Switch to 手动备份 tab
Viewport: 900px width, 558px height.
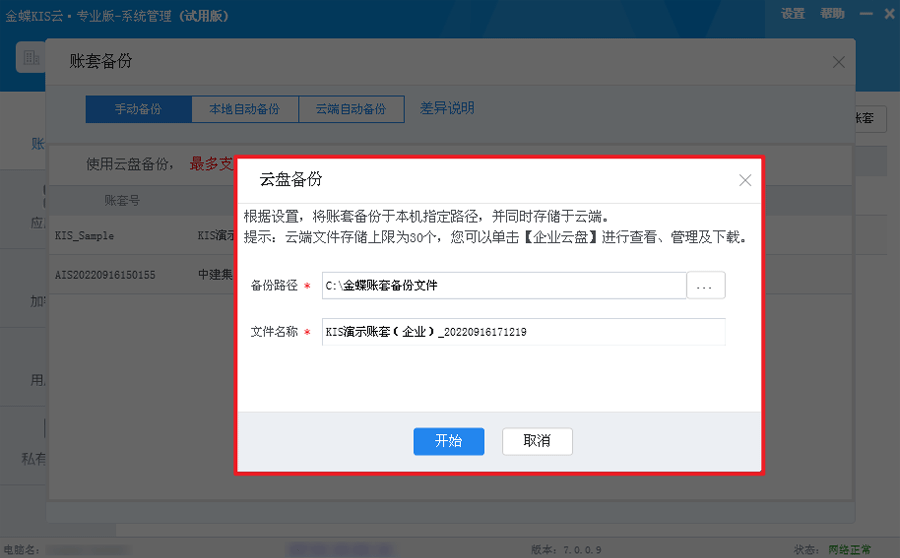point(138,109)
